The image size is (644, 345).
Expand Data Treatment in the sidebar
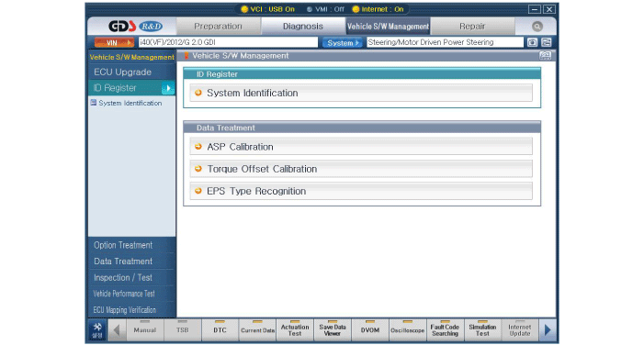(x=131, y=262)
